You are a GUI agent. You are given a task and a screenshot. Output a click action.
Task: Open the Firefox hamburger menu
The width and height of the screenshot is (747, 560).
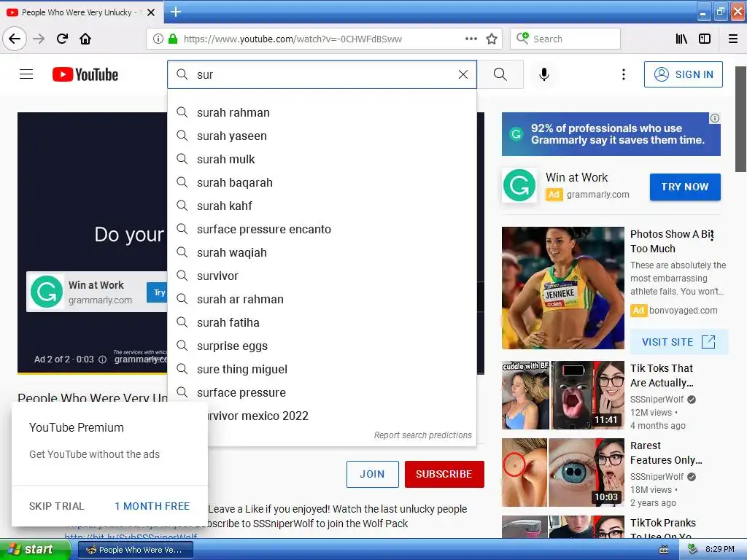coord(733,39)
